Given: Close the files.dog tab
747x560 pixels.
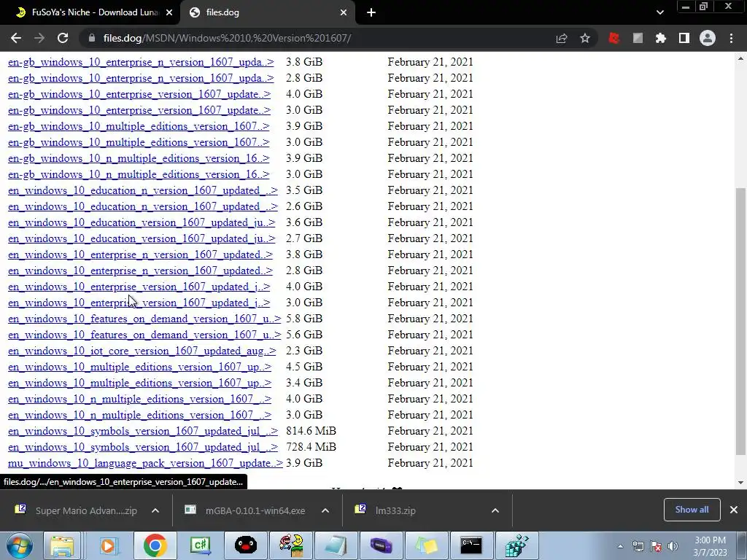Looking at the screenshot, I should pos(344,12).
